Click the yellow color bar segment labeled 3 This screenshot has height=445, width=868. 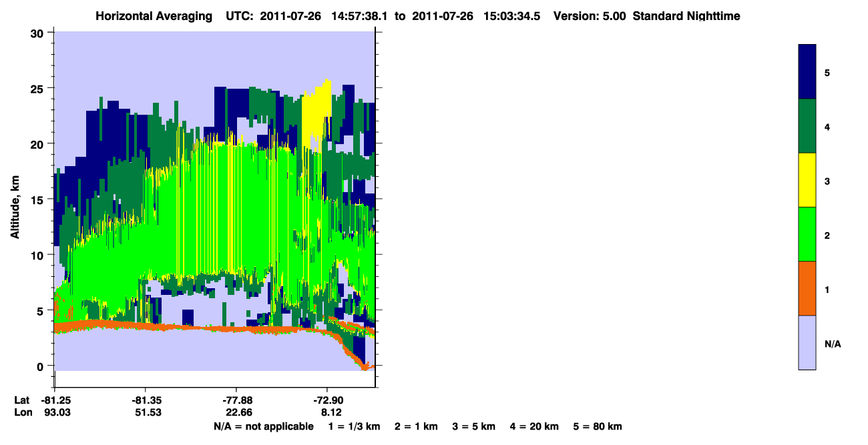[x=807, y=180]
